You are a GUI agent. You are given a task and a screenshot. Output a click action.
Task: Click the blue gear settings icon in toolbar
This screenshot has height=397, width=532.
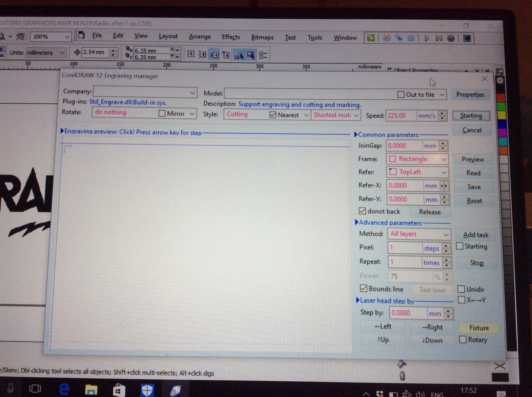point(411,38)
